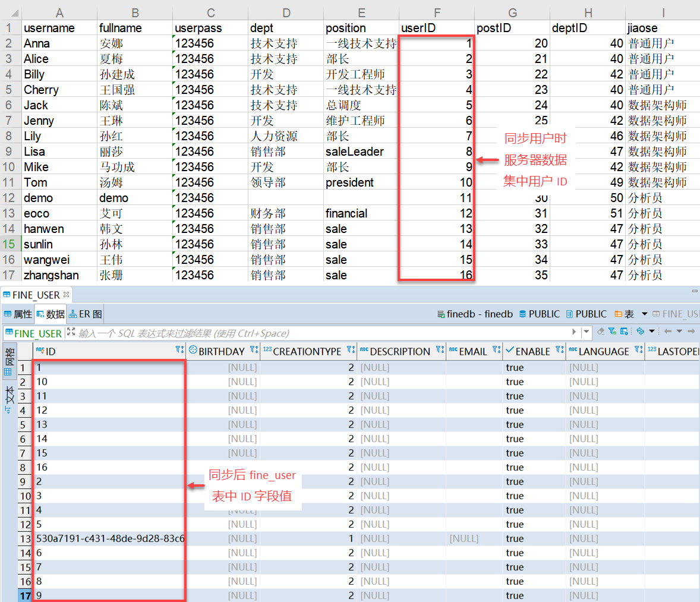Click the back navigation arrow in filter bar
The image size is (700, 602).
(668, 332)
